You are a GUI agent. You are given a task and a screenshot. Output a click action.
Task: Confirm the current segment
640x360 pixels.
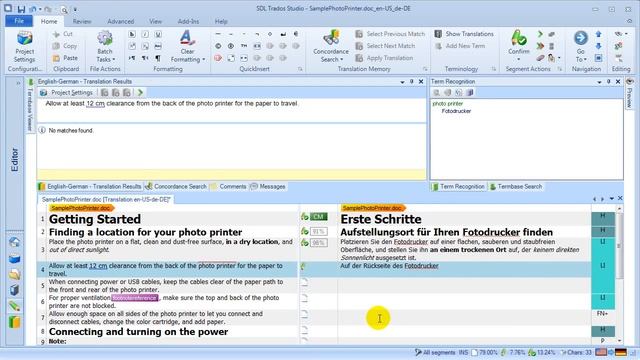pyautogui.click(x=519, y=42)
